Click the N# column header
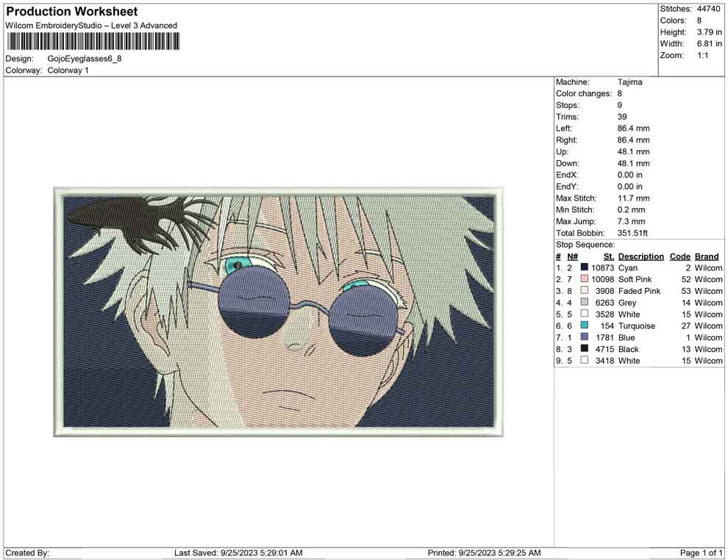The width and height of the screenshot is (728, 560). point(572,256)
